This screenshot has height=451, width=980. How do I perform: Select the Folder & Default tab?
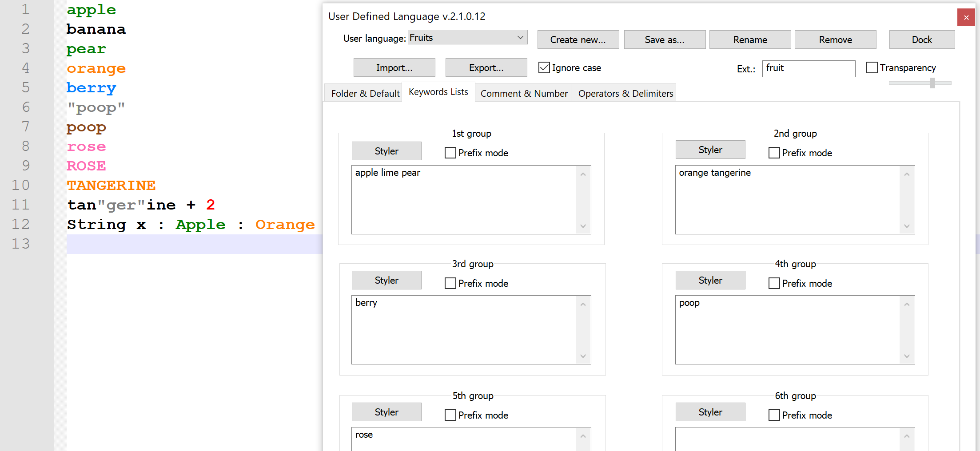(365, 94)
